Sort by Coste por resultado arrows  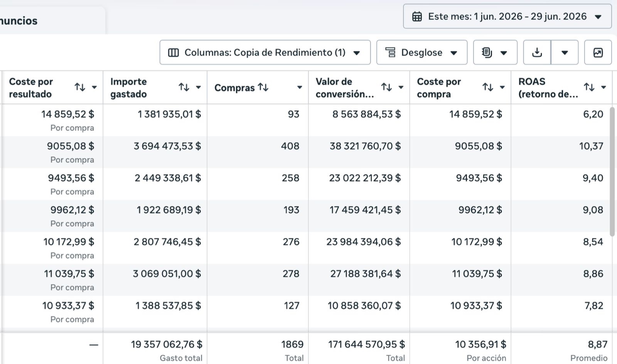tap(80, 88)
